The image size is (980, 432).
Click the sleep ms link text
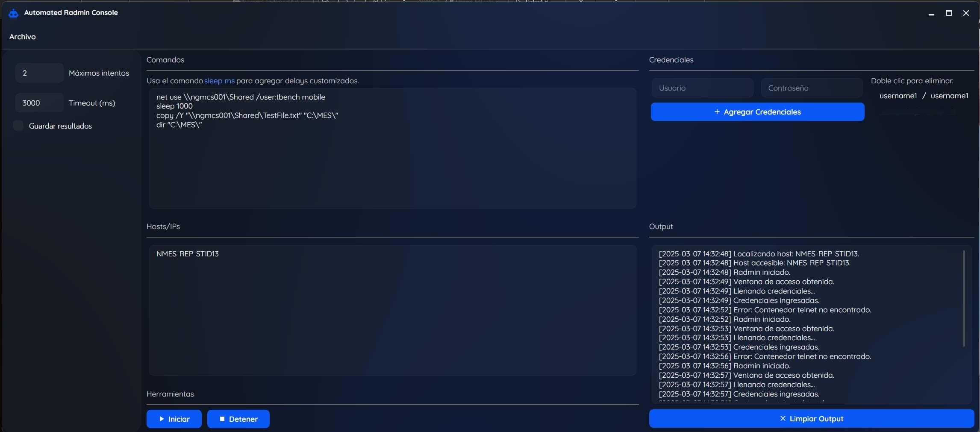[219, 81]
